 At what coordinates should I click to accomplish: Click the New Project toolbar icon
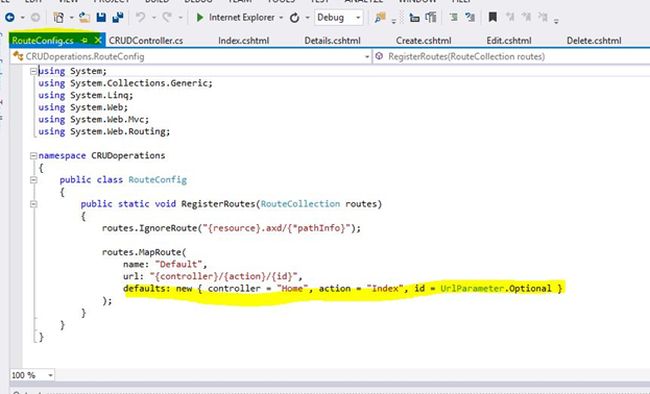58,17
